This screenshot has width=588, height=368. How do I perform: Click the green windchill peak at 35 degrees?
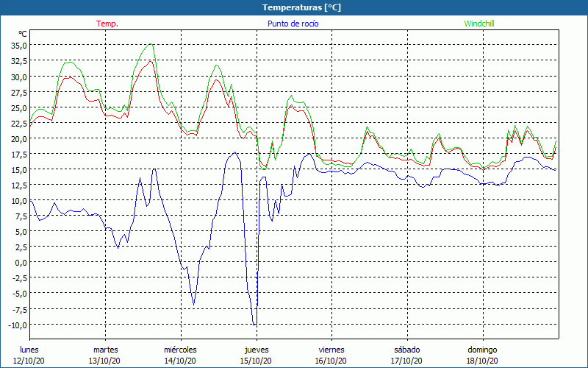coord(151,44)
